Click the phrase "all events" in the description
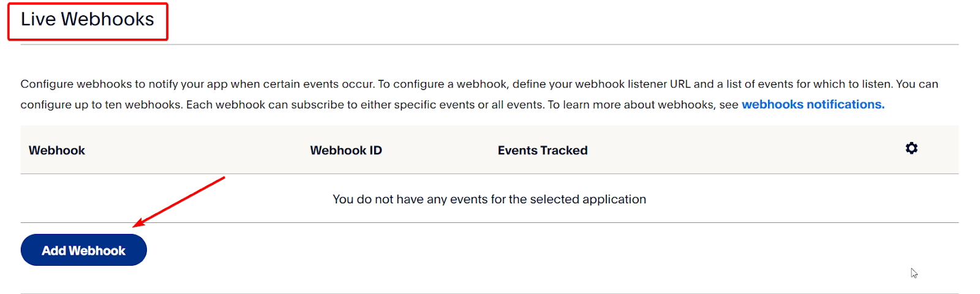 (x=518, y=105)
